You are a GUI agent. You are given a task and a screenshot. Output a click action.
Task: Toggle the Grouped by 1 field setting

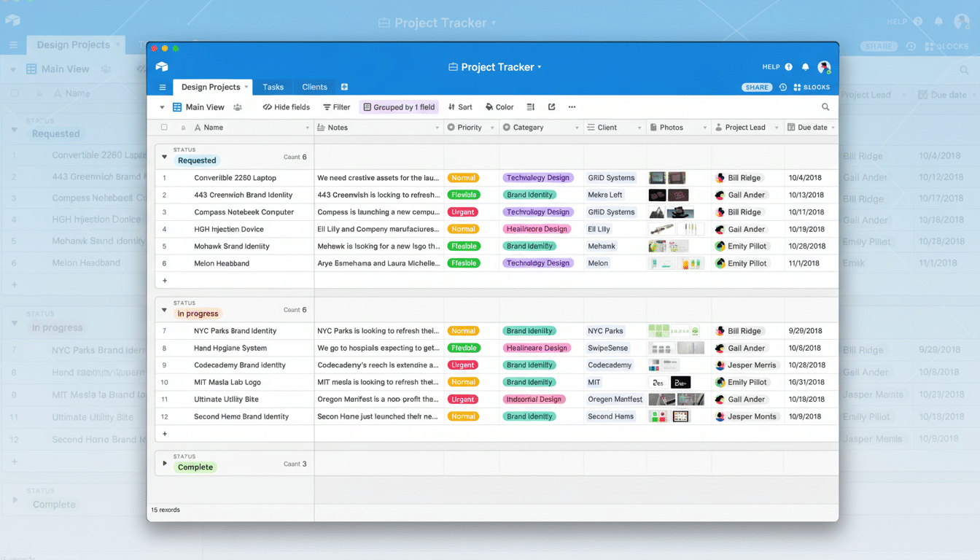398,106
